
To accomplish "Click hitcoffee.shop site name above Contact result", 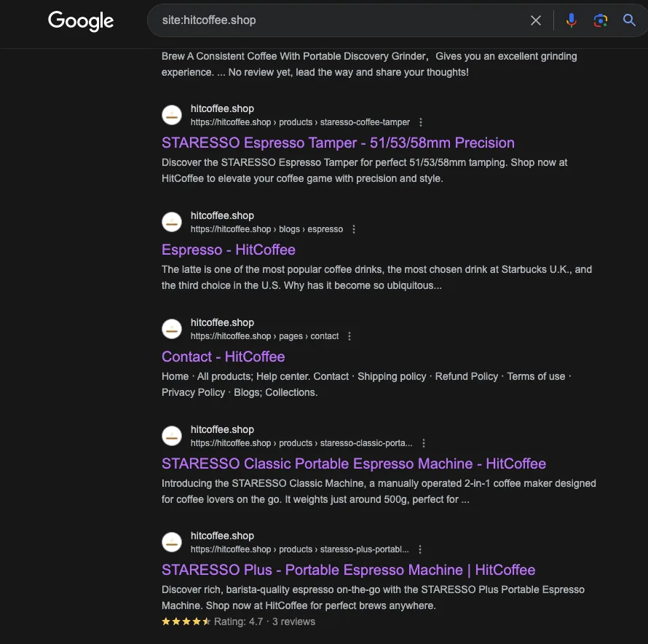I will 222,322.
